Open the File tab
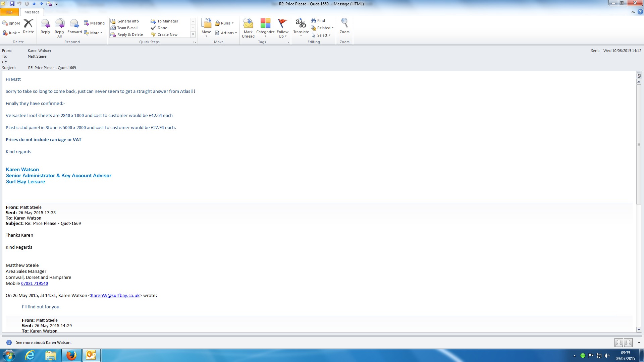 (9, 12)
